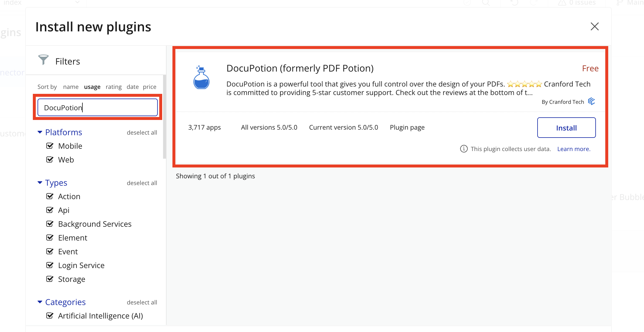Toggle the Artificial Intelligence (AI) category checkbox
This screenshot has height=332, width=644.
[50, 316]
